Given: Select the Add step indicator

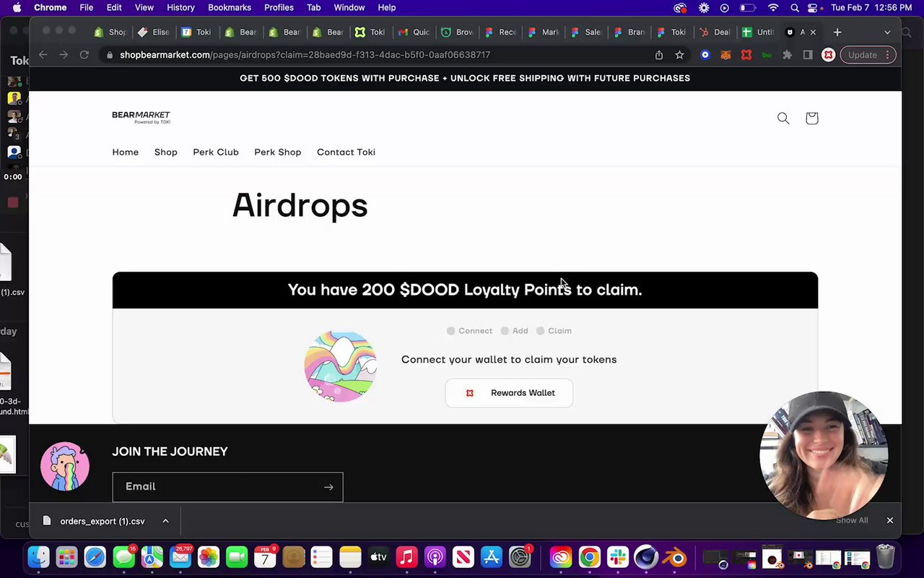Looking at the screenshot, I should [514, 331].
